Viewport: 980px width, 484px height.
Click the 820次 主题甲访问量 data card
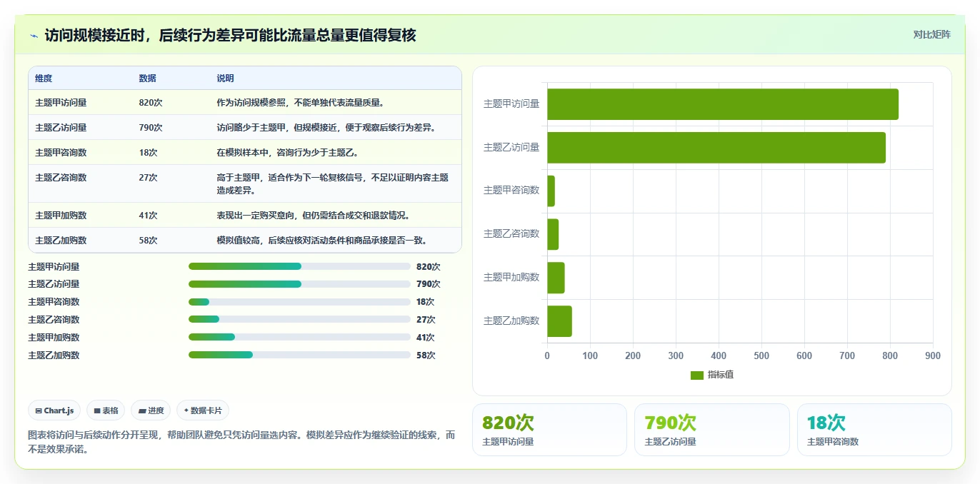click(x=549, y=430)
